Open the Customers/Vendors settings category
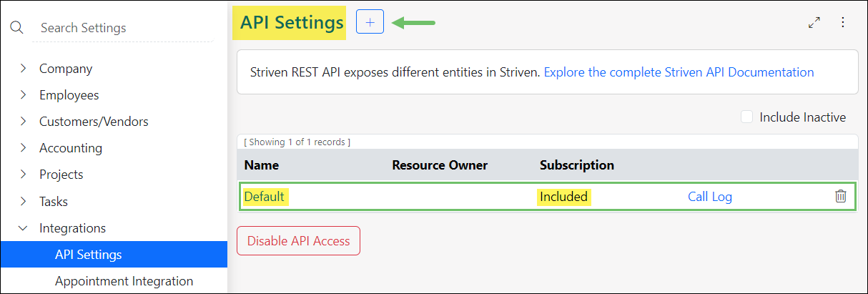 [x=94, y=122]
